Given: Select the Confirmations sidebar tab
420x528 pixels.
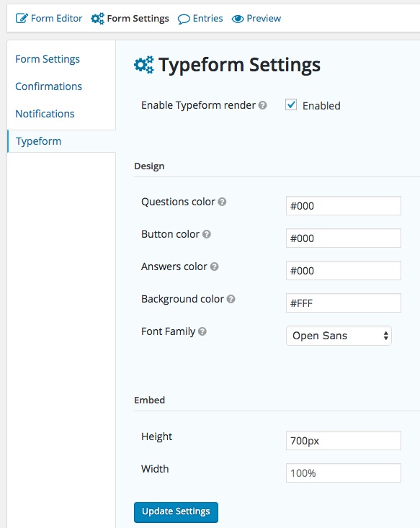Looking at the screenshot, I should [49, 86].
